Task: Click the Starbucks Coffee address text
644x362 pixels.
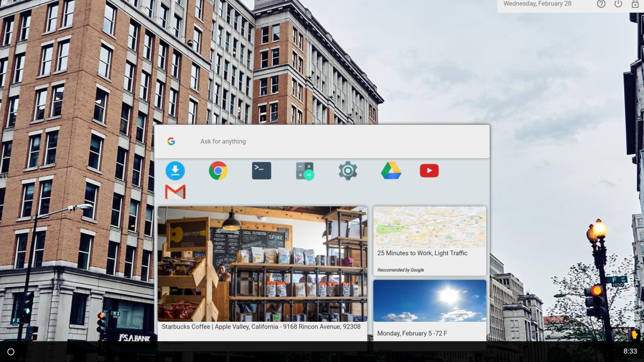Action: tap(261, 327)
